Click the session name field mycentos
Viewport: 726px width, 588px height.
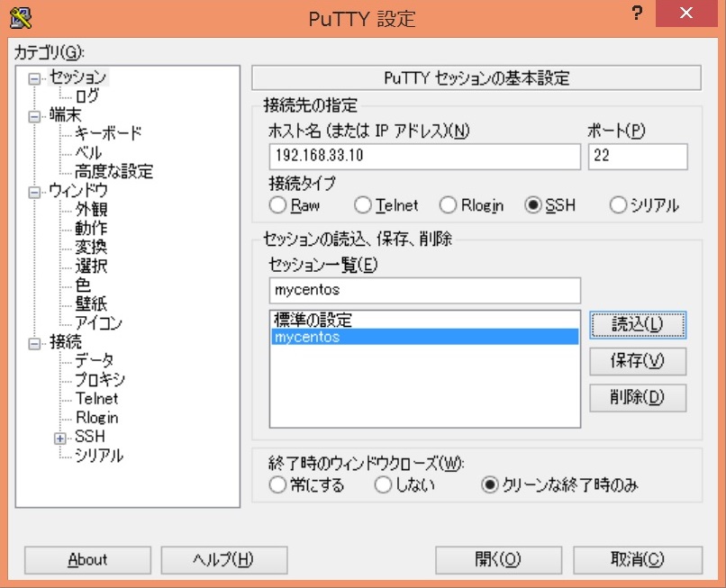424,290
